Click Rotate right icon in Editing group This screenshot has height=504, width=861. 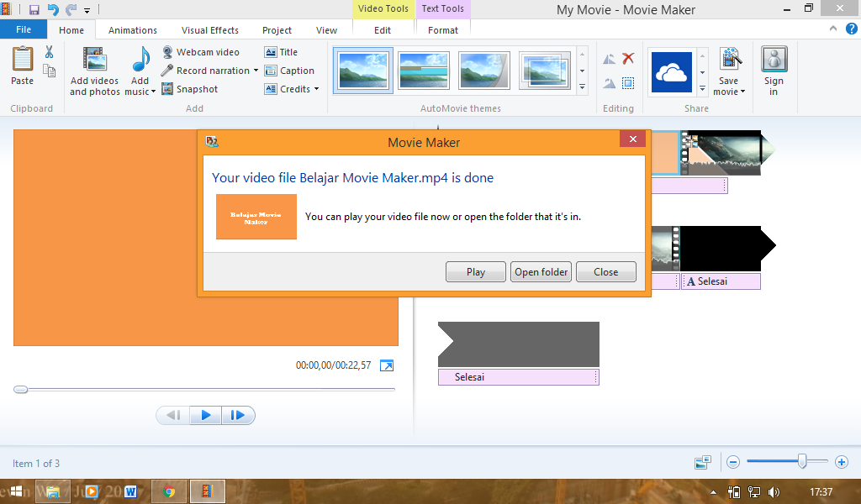(609, 83)
